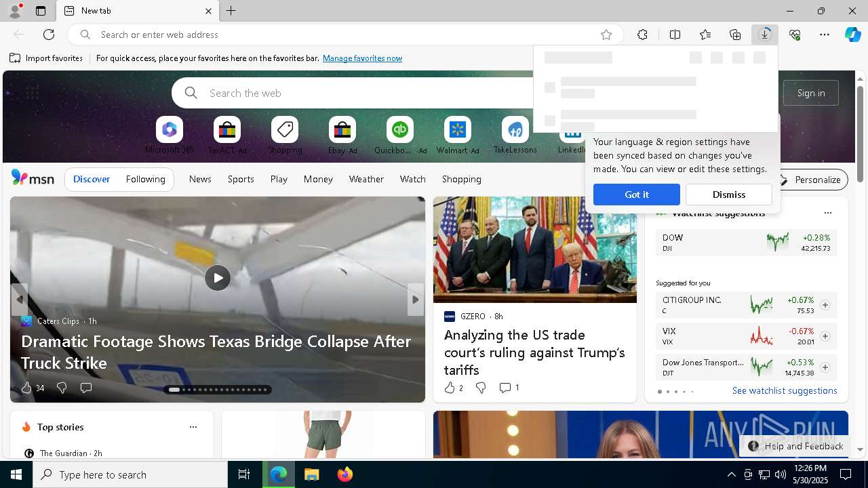This screenshot has width=868, height=488.
Task: Open Top stories more options
Action: click(x=193, y=427)
